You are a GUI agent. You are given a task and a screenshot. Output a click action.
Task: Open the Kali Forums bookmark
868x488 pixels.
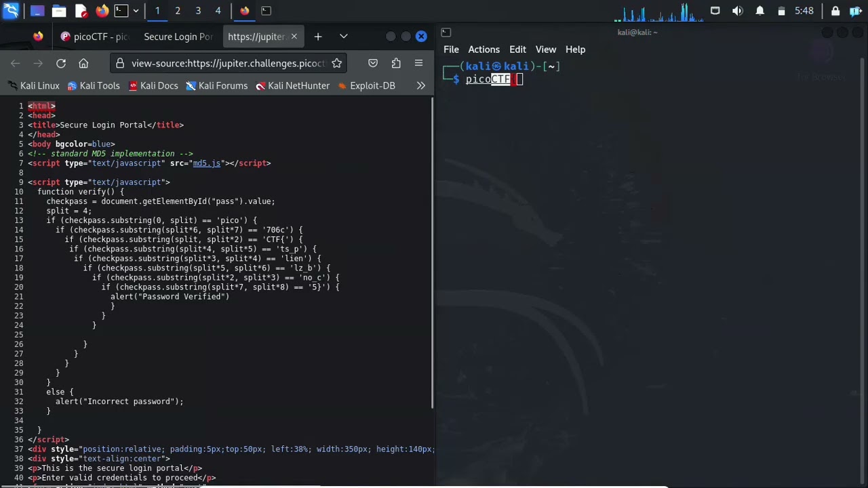click(x=217, y=85)
